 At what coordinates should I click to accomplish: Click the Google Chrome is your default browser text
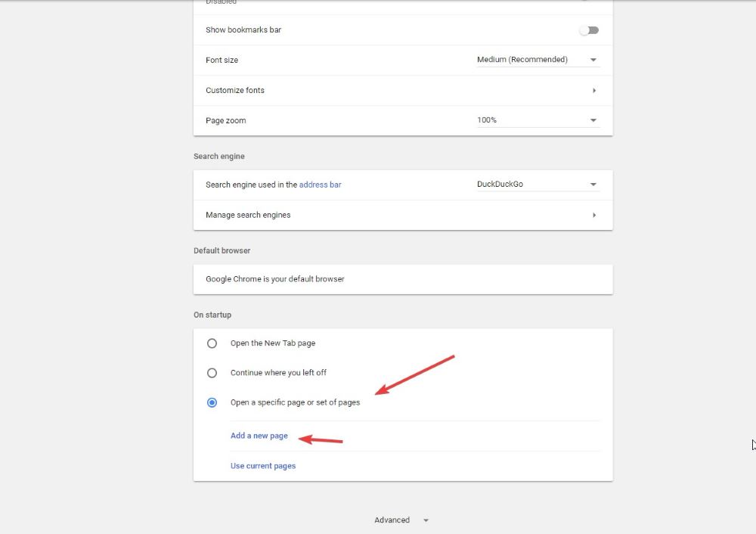pyautogui.click(x=275, y=279)
